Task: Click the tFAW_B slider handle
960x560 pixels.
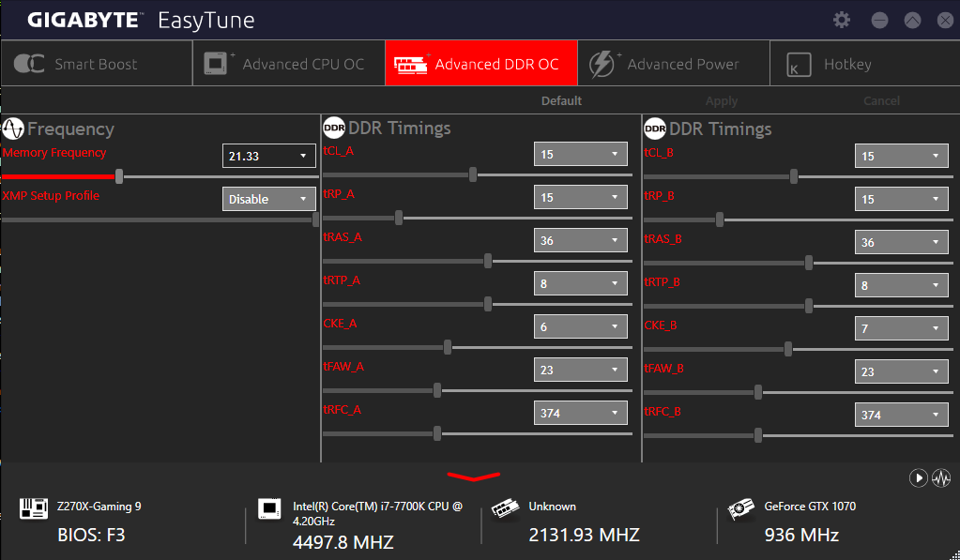Action: pos(758,392)
